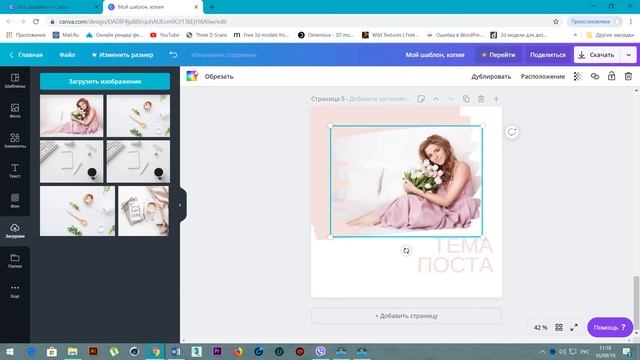
Task: Click the design title field in header
Action: (x=435, y=55)
